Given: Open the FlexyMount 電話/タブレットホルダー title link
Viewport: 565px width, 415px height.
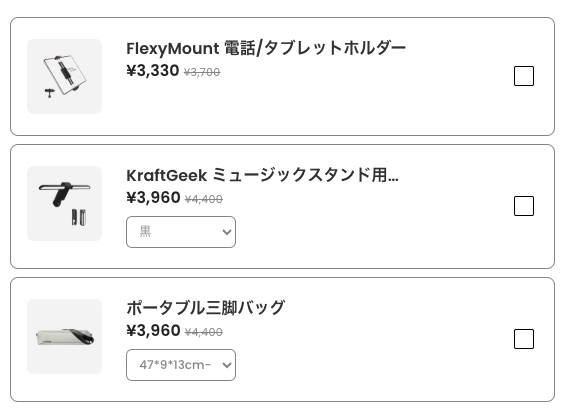Looking at the screenshot, I should (x=266, y=48).
